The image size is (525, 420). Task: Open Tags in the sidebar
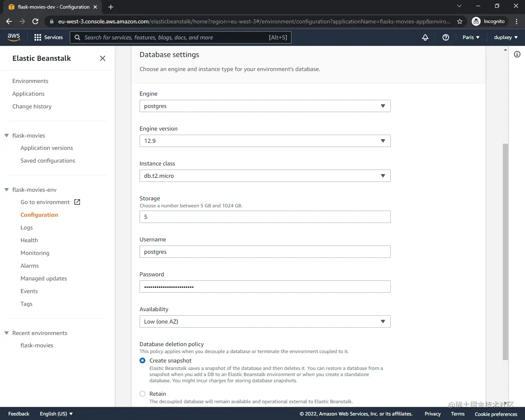pyautogui.click(x=26, y=304)
